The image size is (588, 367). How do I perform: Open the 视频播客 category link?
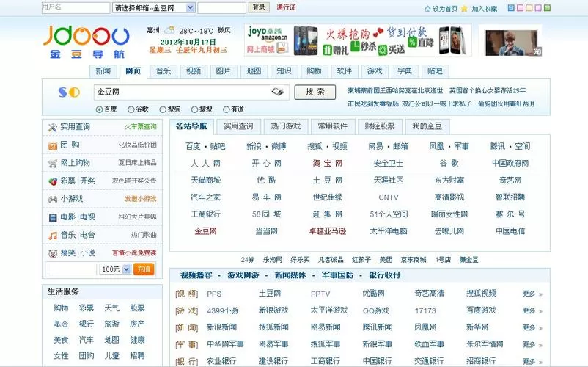point(196,275)
